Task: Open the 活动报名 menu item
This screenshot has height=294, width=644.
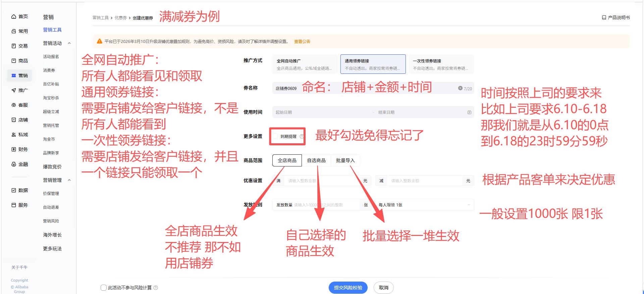Action: click(x=51, y=57)
